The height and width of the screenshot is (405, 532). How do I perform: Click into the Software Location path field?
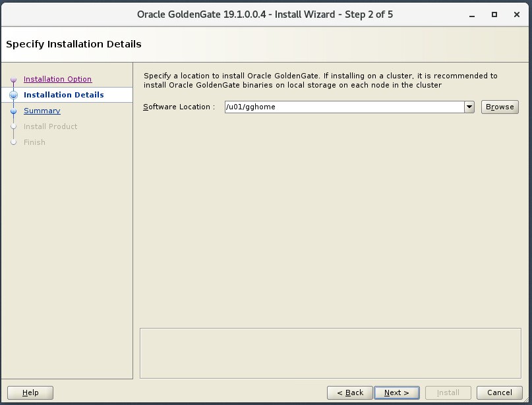pyautogui.click(x=344, y=107)
